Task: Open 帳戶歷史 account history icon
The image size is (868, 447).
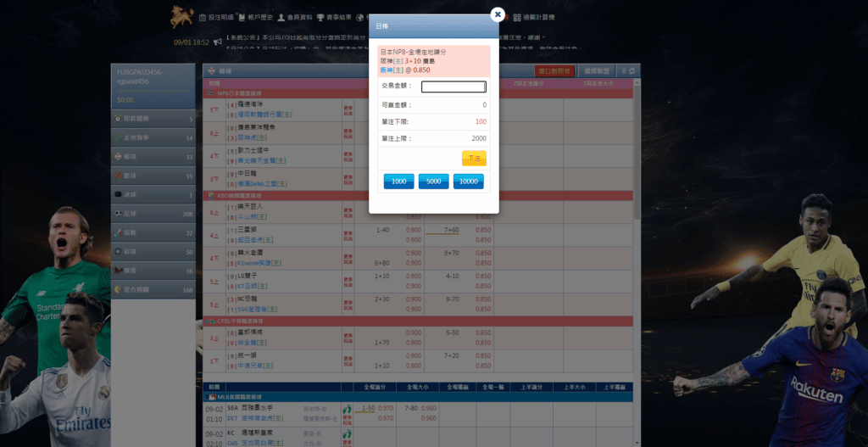Action: point(242,17)
